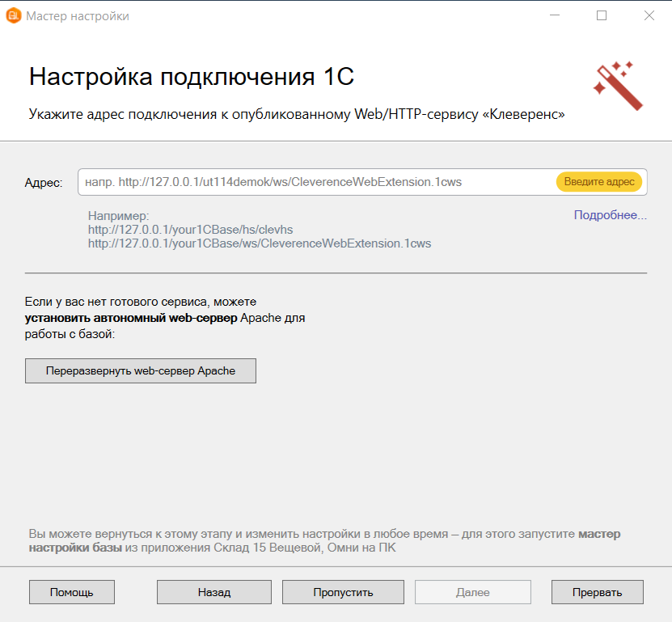Skip this step with 'Пропустить'
Image resolution: width=672 pixels, height=622 pixels.
(343, 592)
